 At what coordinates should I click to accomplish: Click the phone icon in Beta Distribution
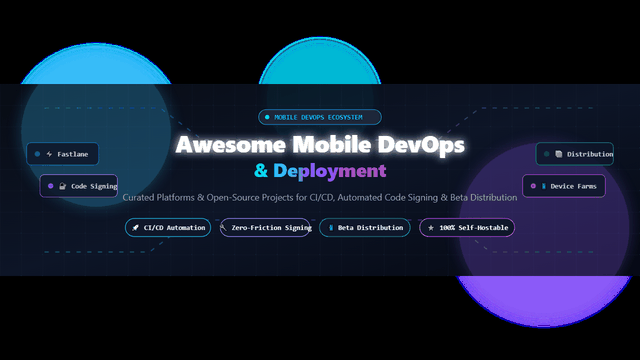[x=331, y=228]
